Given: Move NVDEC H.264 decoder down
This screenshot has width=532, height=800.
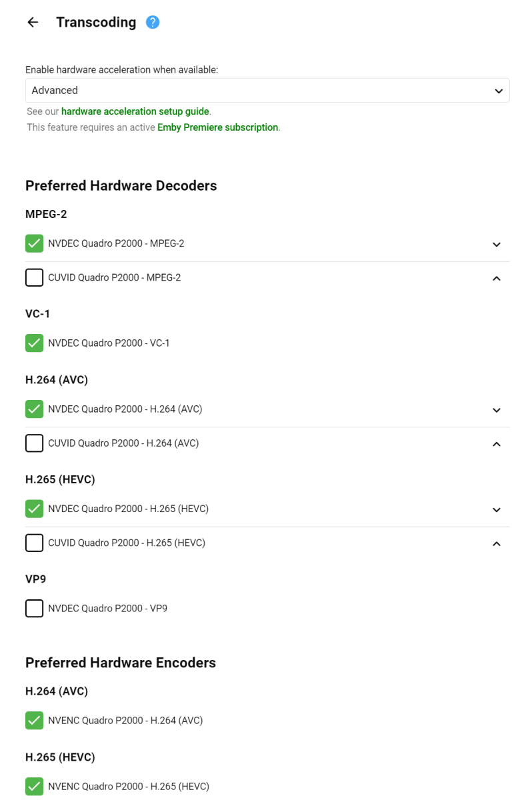Looking at the screenshot, I should [x=496, y=410].
